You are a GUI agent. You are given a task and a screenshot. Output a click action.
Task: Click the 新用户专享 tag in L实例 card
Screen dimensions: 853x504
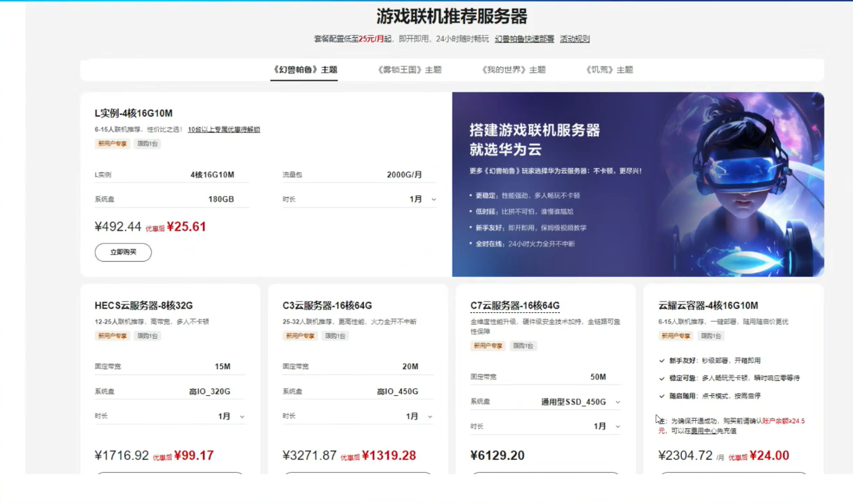click(112, 144)
